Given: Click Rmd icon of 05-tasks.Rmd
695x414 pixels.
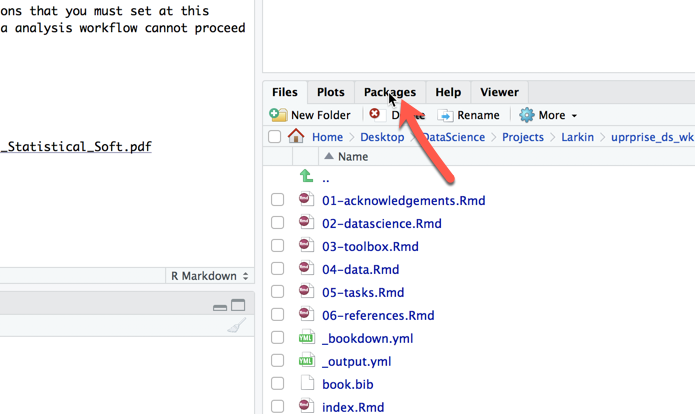Looking at the screenshot, I should pos(306,291).
